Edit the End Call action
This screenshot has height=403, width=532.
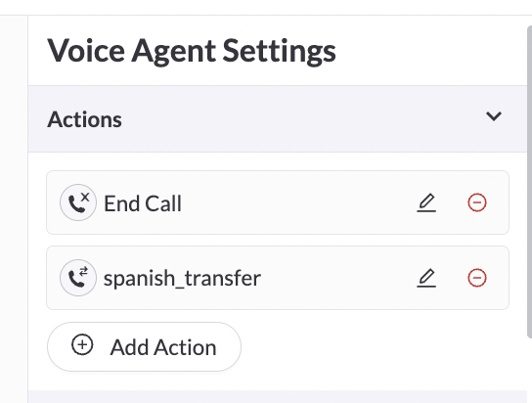[426, 202]
